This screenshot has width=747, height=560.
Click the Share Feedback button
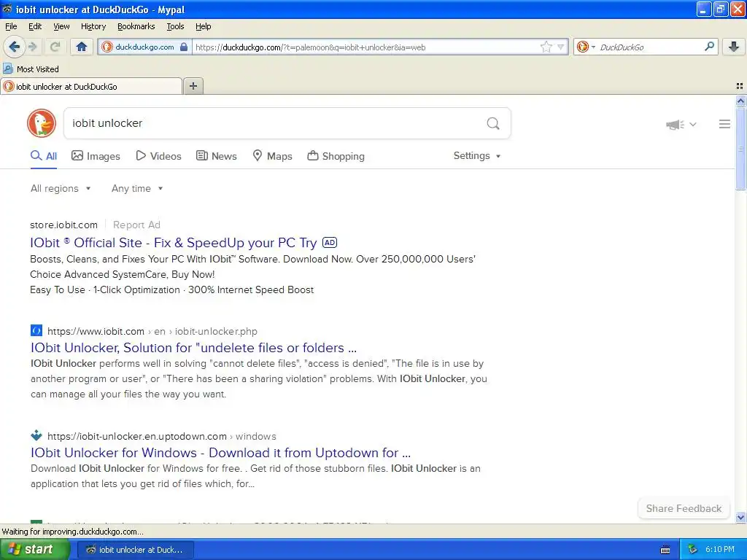click(x=684, y=508)
